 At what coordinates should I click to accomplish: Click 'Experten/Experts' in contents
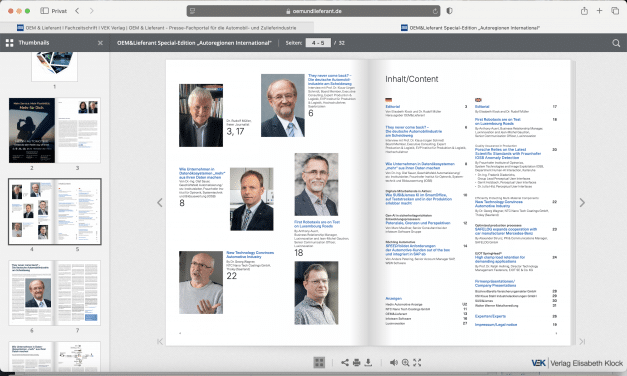[490, 316]
